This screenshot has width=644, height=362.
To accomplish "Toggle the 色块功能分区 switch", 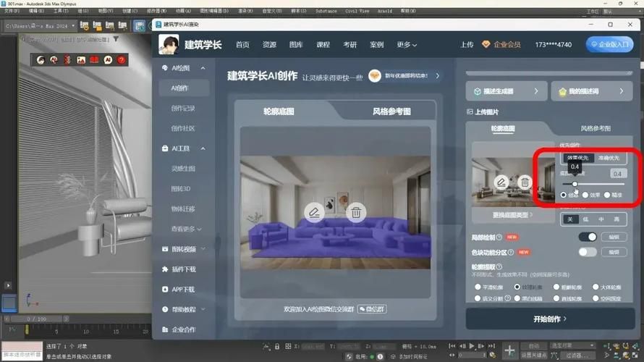I will coord(588,252).
